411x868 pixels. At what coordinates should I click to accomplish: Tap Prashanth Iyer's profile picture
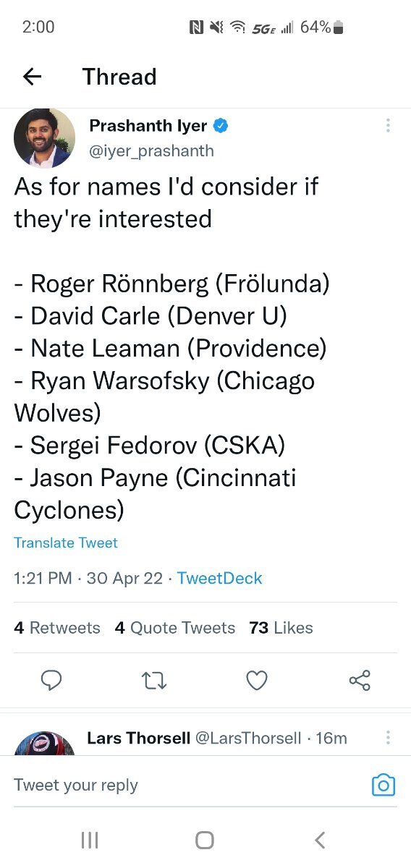[45, 138]
